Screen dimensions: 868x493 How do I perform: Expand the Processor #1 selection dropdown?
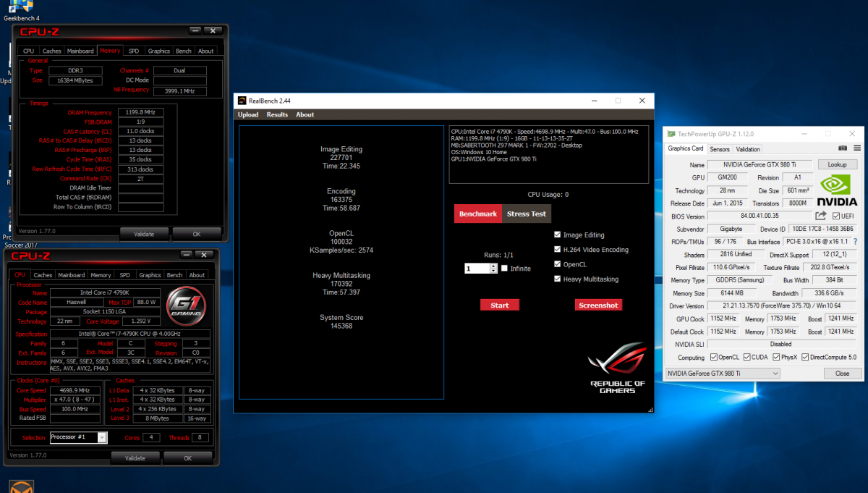[x=102, y=437]
